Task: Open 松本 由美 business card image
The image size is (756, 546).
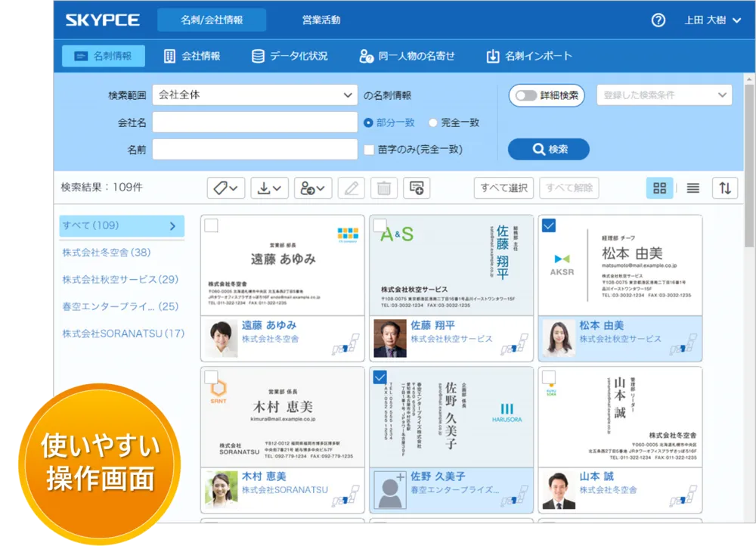Action: tap(620, 265)
